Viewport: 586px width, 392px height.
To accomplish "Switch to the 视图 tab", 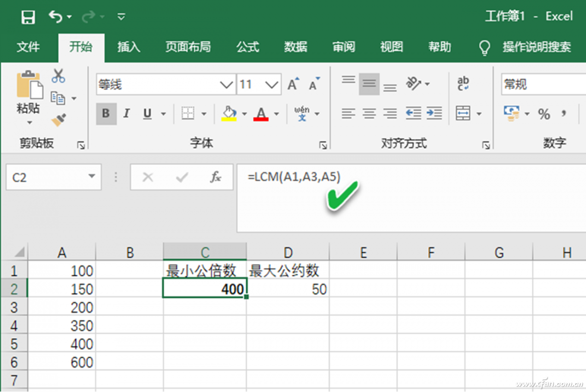I will (x=392, y=47).
